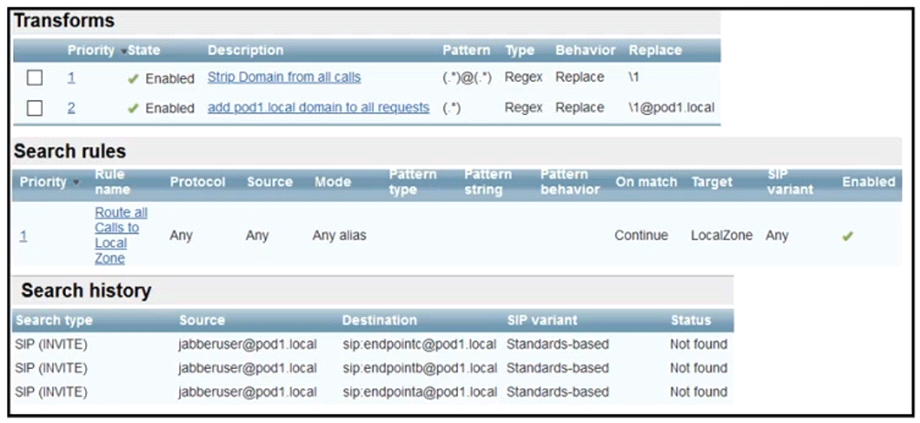Click the green Enabled checkmark of search rule
Screen dimensions: 920x423
point(847,236)
